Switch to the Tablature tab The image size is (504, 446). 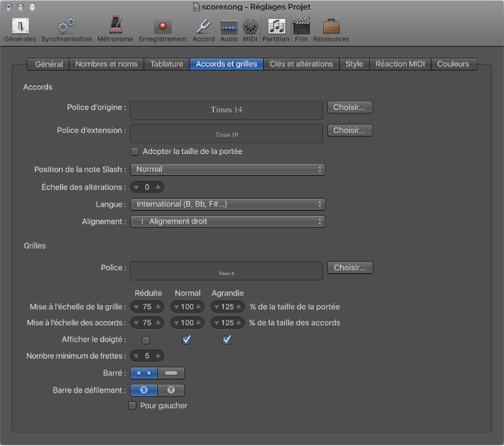166,64
